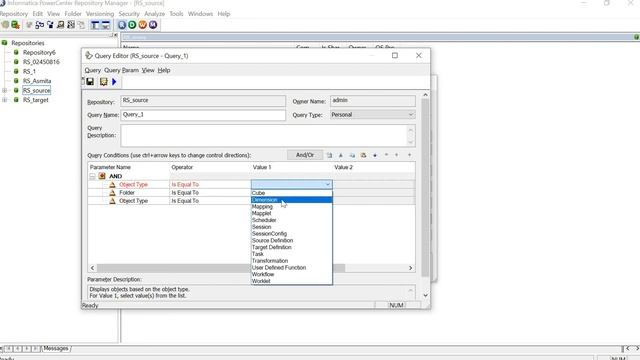Click the 'T' toolbar icon

tap(95, 25)
